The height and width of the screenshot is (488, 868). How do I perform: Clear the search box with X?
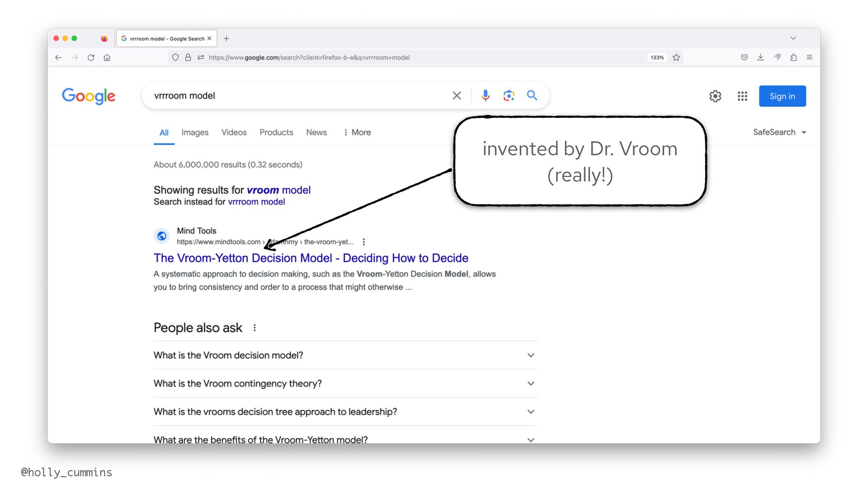click(457, 95)
